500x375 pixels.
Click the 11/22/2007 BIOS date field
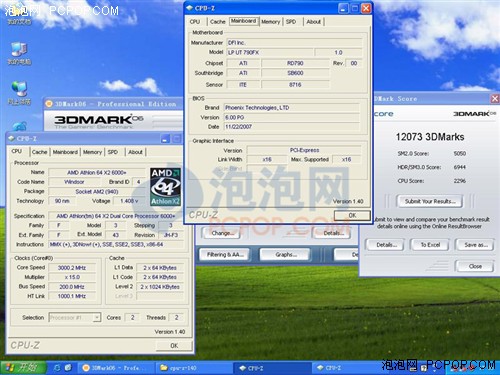pos(292,127)
